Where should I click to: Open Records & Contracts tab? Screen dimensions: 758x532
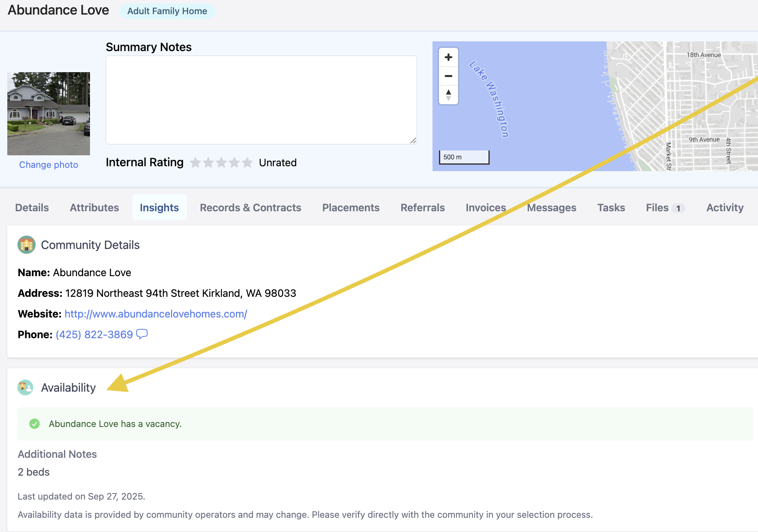tap(251, 208)
